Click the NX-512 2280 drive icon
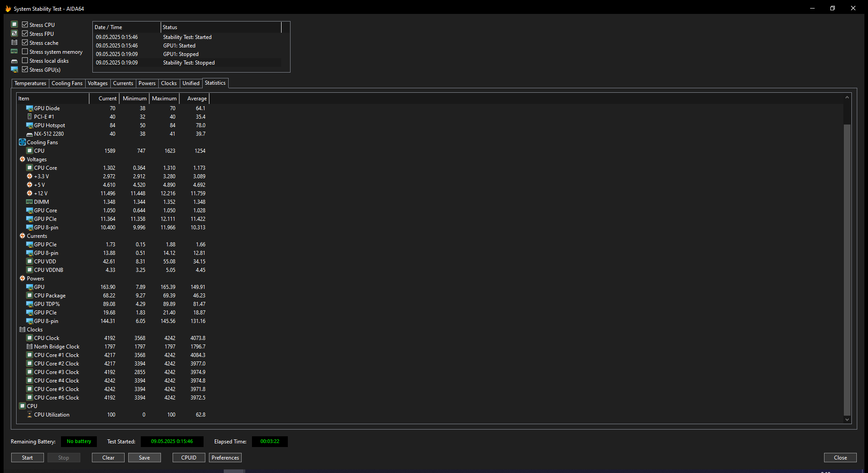 click(30, 134)
